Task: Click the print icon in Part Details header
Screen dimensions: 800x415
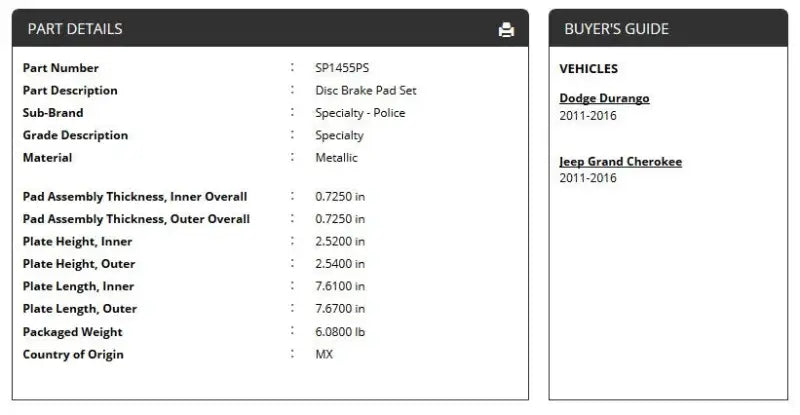Action: (506, 29)
